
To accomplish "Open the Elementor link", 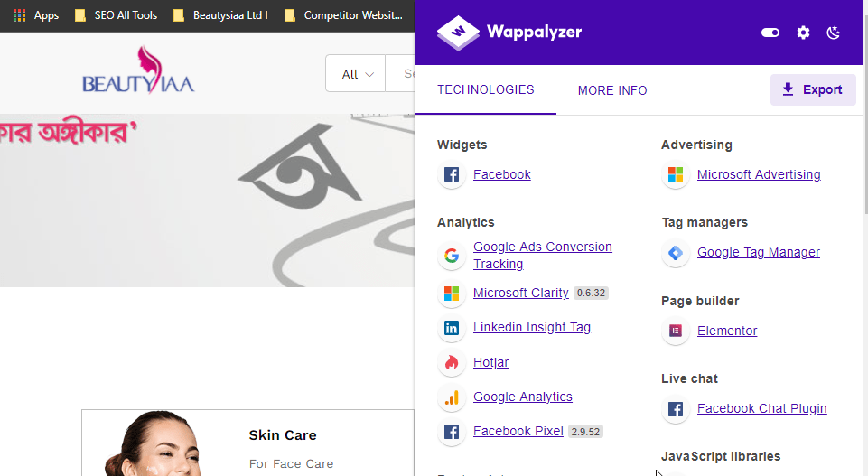I will (727, 331).
